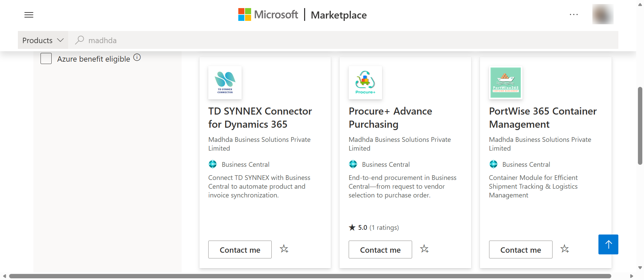This screenshot has width=644, height=280.
Task: Enable the Azure benefit eligible checkbox
Action: coord(46,59)
